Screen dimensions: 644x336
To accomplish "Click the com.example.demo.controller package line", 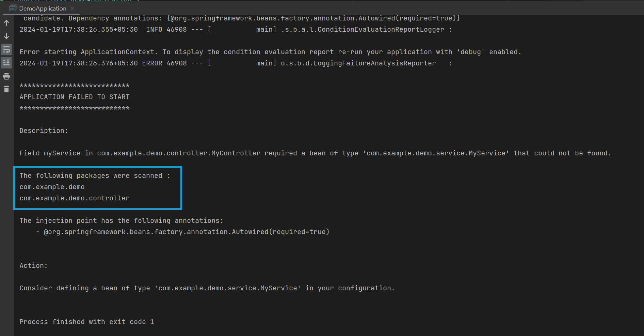I will pyautogui.click(x=74, y=198).
